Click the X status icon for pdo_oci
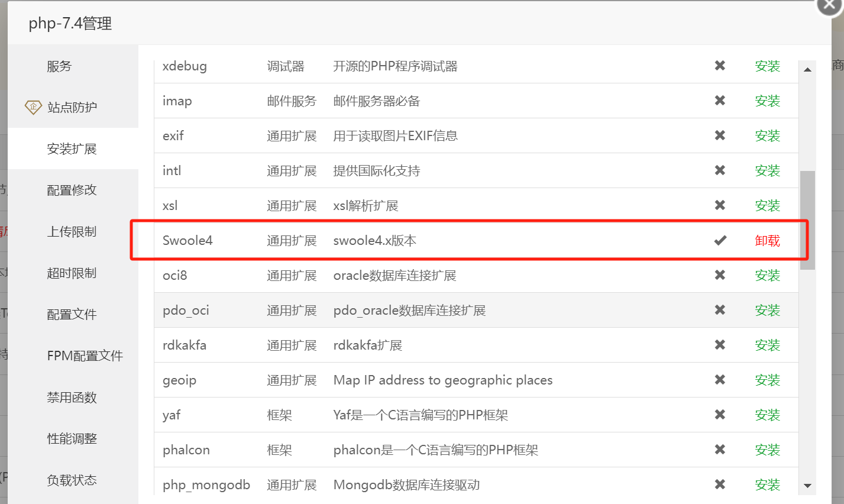844x504 pixels. 720,310
